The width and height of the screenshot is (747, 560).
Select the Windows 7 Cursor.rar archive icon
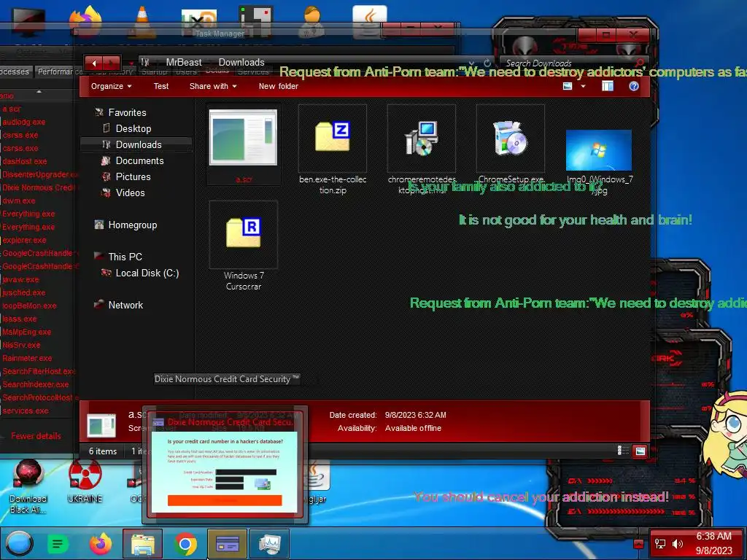244,233
